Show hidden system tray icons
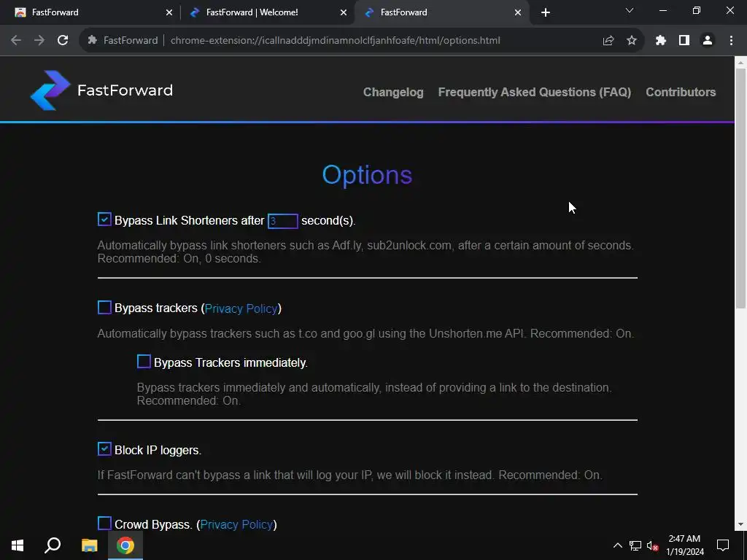The height and width of the screenshot is (560, 747). click(x=617, y=545)
